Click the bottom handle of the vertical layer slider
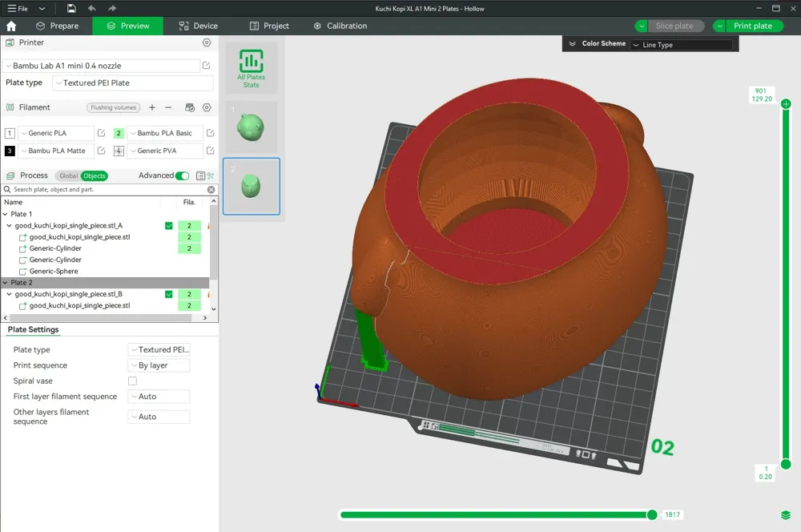801x532 pixels. [786, 464]
